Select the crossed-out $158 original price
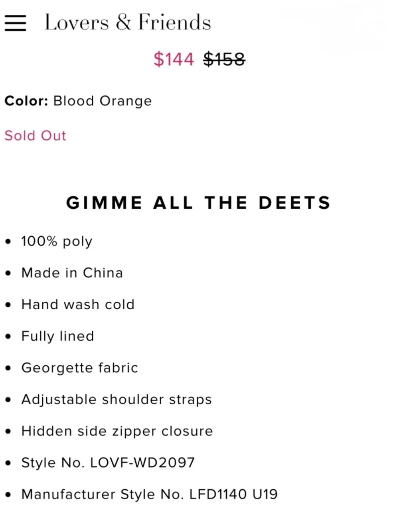The width and height of the screenshot is (399, 532). 224,59
